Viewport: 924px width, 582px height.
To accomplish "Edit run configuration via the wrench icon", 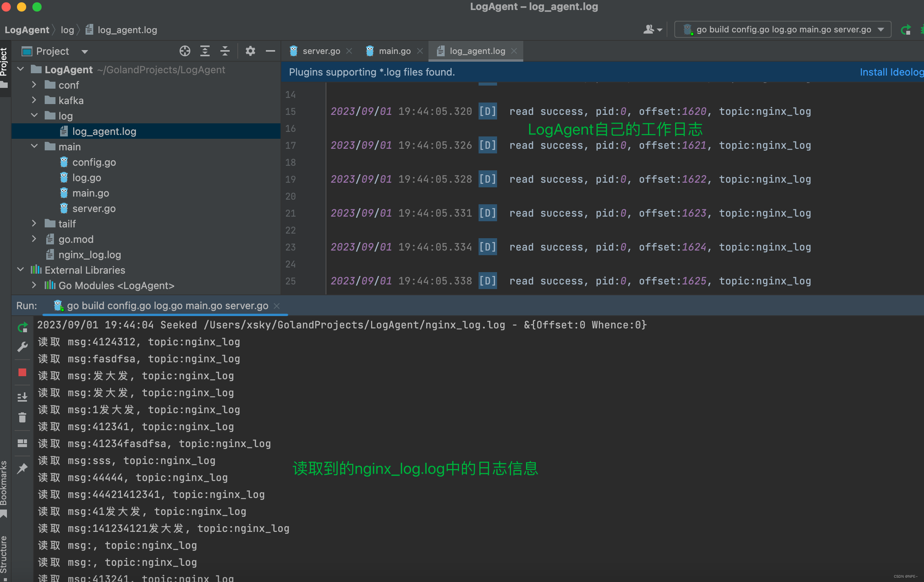I will [x=22, y=347].
